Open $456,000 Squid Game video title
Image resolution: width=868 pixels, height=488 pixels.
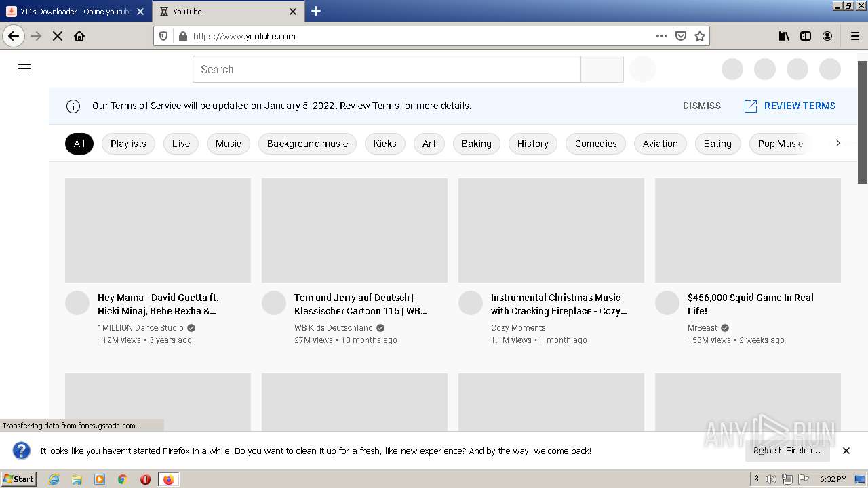(x=751, y=304)
